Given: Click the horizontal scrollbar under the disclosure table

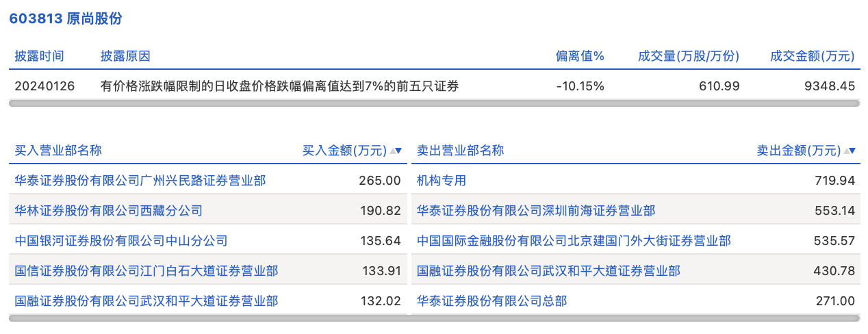Looking at the screenshot, I should coord(434,103).
